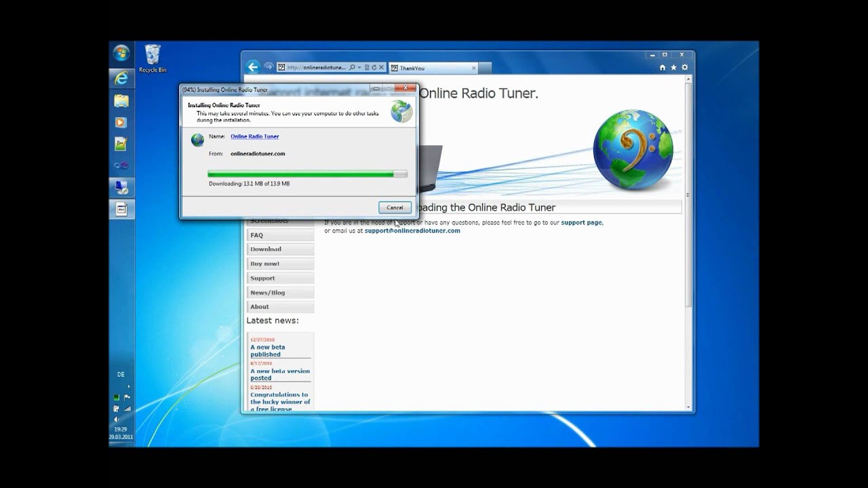868x488 pixels.
Task: Click the bottom taskbar document icon
Action: point(121,209)
